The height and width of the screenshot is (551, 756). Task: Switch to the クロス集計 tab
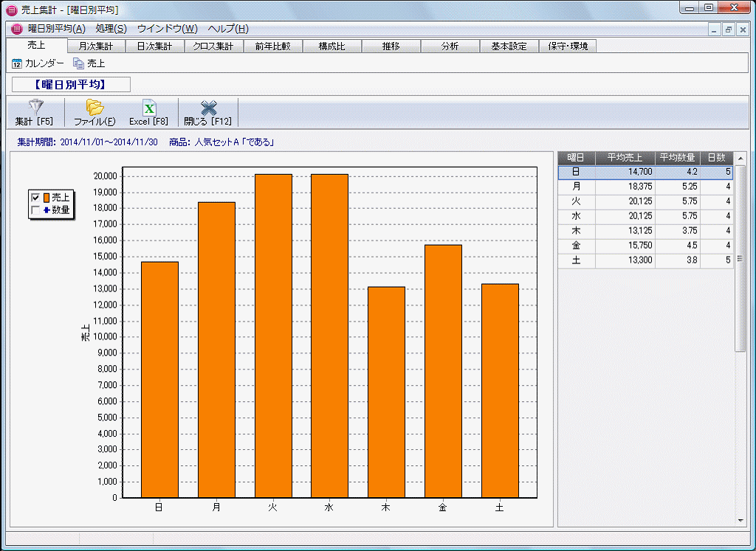pos(213,46)
